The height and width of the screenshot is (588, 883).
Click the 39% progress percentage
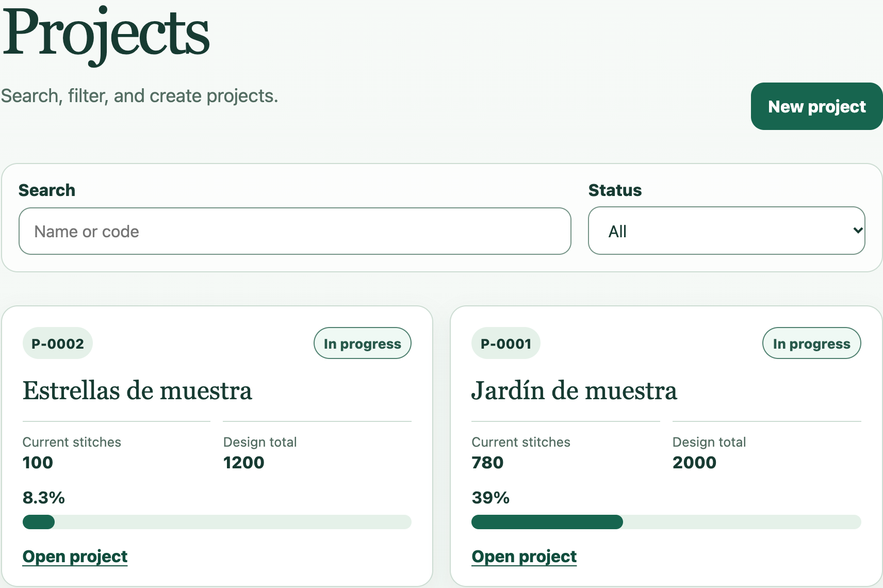pos(490,498)
